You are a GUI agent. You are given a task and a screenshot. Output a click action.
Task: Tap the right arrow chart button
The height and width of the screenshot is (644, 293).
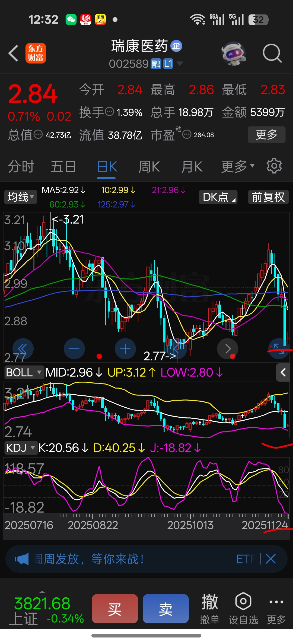pyautogui.click(x=228, y=349)
